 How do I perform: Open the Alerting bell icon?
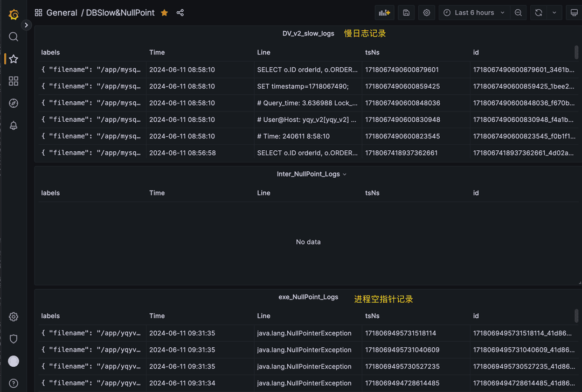pyautogui.click(x=13, y=125)
